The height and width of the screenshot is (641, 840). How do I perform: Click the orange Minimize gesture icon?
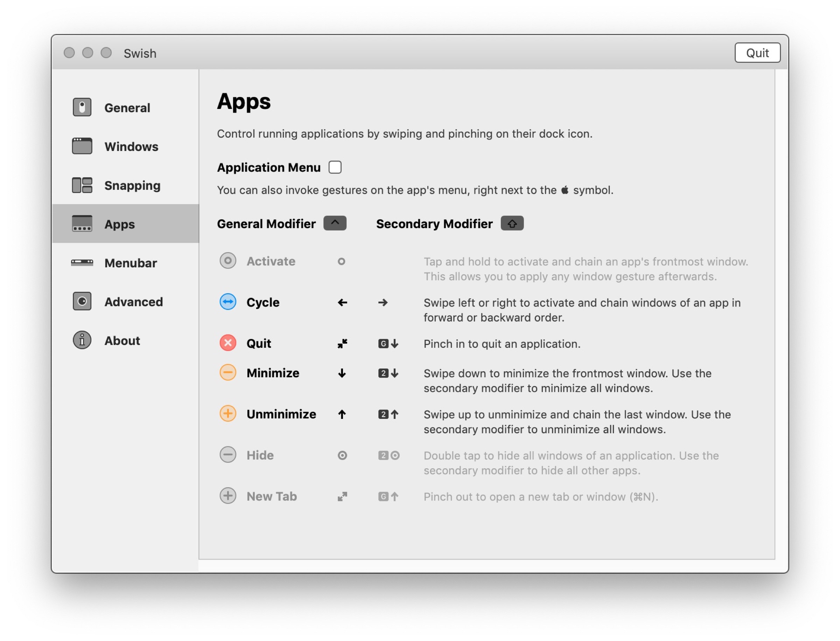(227, 372)
